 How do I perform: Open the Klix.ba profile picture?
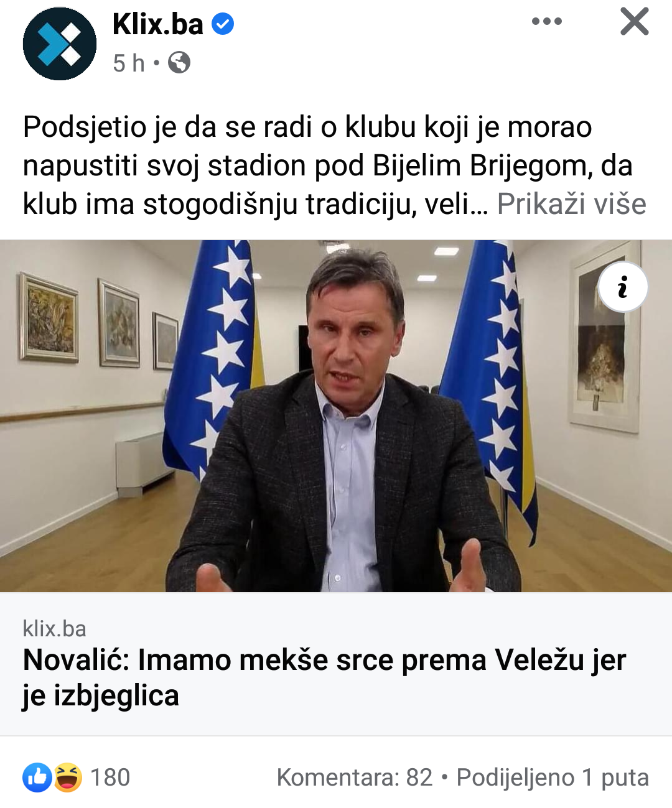click(x=60, y=44)
